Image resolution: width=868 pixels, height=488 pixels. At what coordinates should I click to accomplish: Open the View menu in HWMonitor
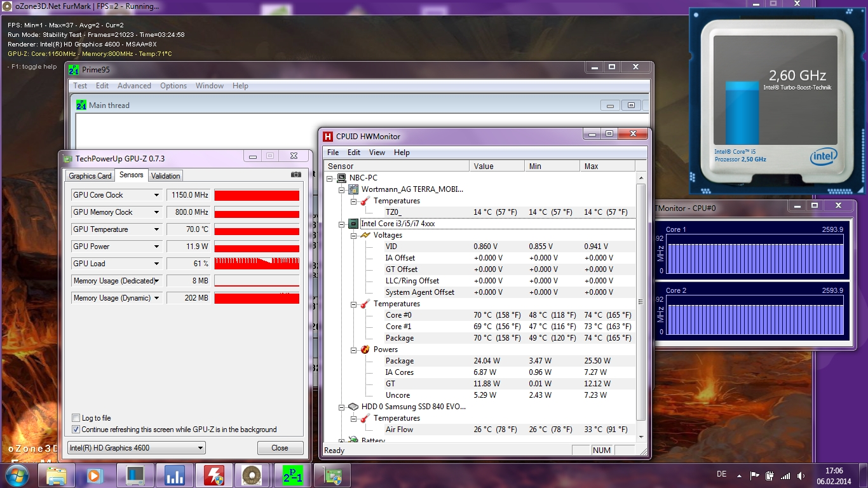coord(377,152)
